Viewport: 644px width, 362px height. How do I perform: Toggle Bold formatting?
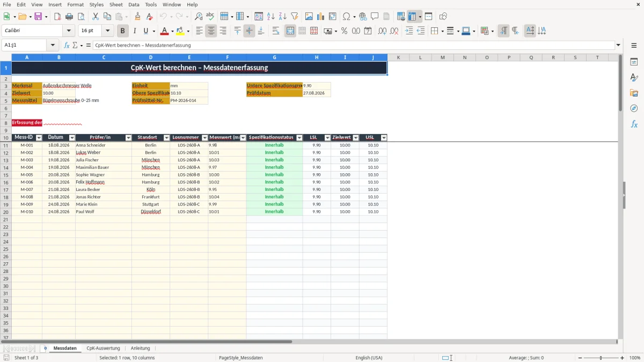click(123, 31)
